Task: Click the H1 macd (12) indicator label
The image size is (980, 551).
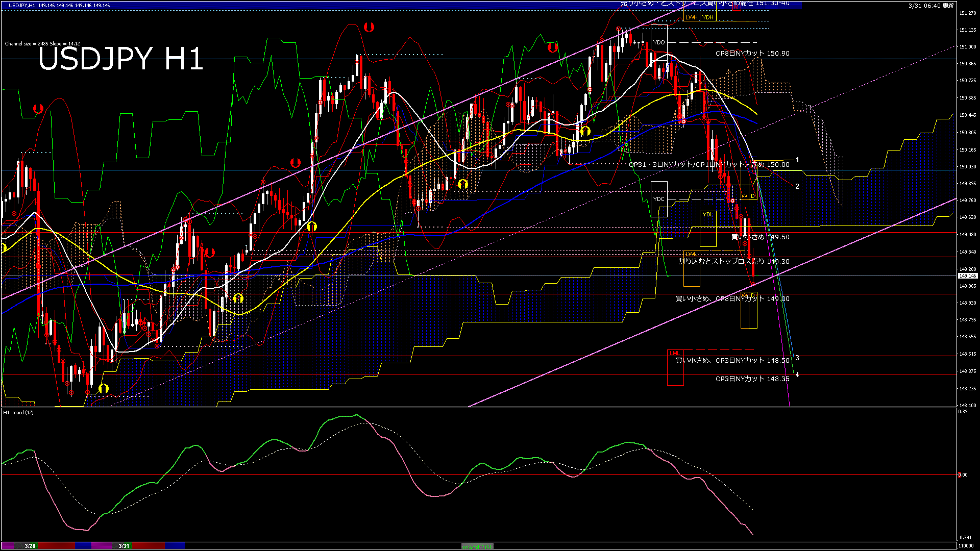Action: pyautogui.click(x=18, y=412)
